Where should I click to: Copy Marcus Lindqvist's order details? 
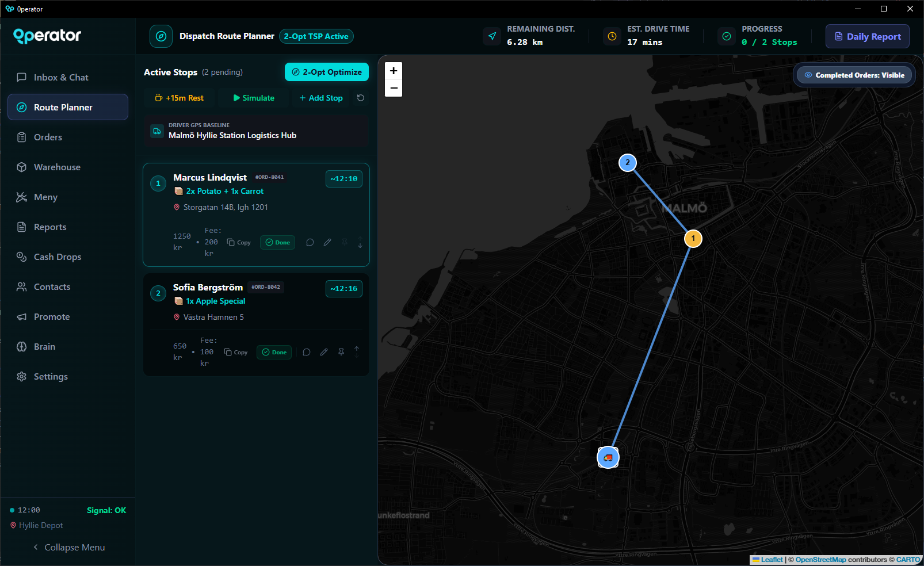(x=239, y=242)
